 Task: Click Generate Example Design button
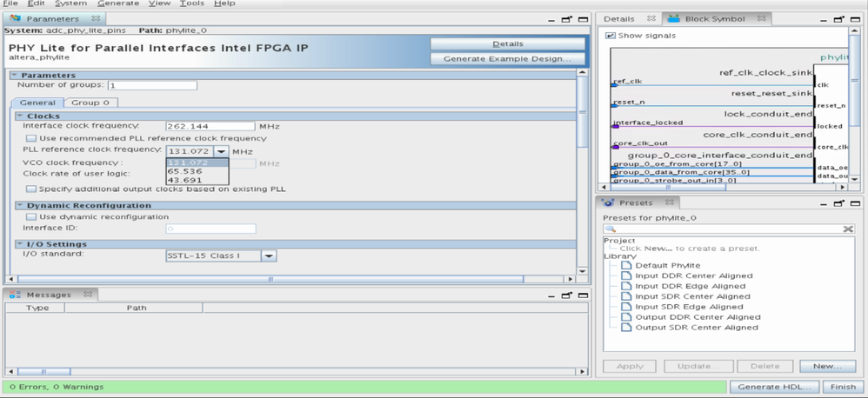508,58
